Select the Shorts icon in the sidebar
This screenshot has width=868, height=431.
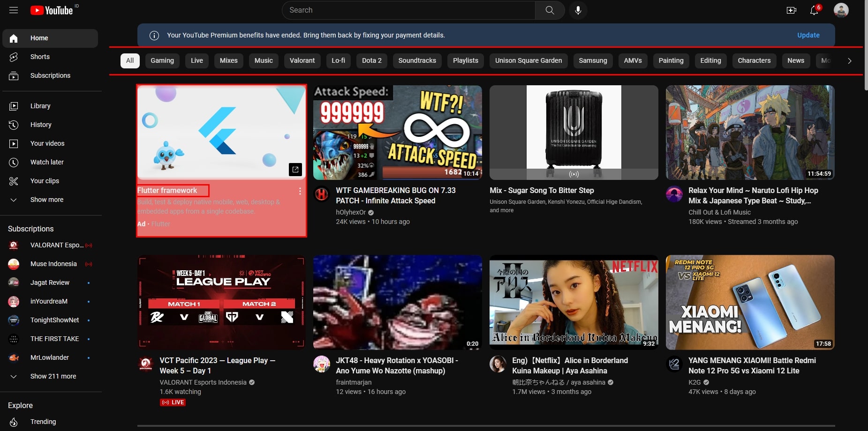tap(14, 57)
